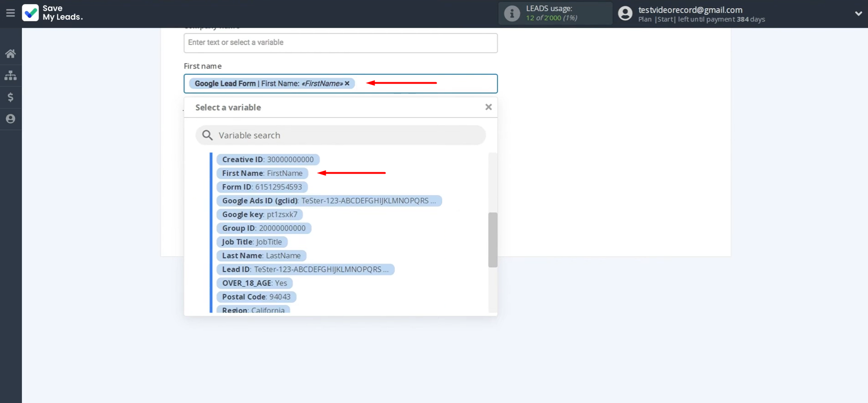Select the Google Ads ID (gclid) variable
Image resolution: width=868 pixels, height=403 pixels.
pyautogui.click(x=329, y=201)
